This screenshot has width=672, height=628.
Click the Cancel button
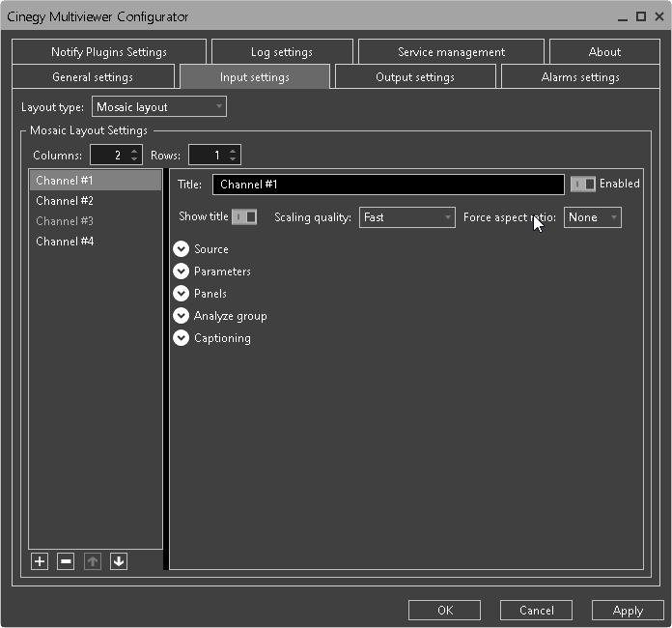tap(536, 610)
